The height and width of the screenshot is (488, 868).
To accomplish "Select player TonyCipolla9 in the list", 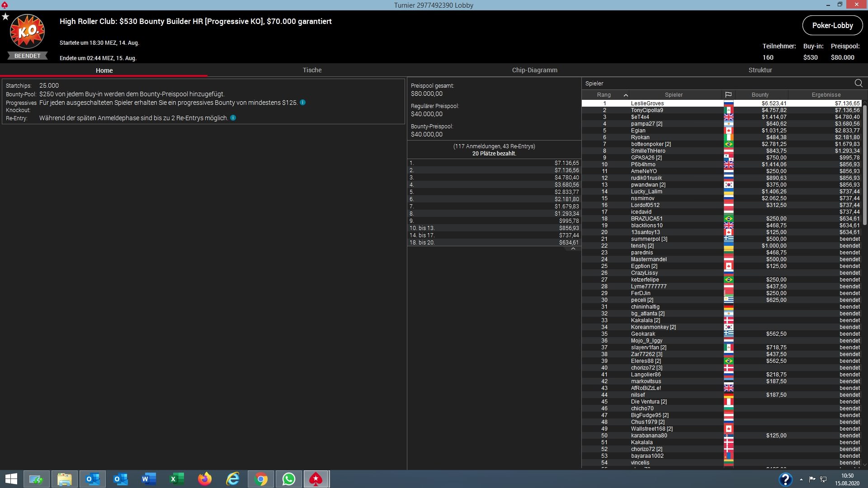I will coord(646,110).
